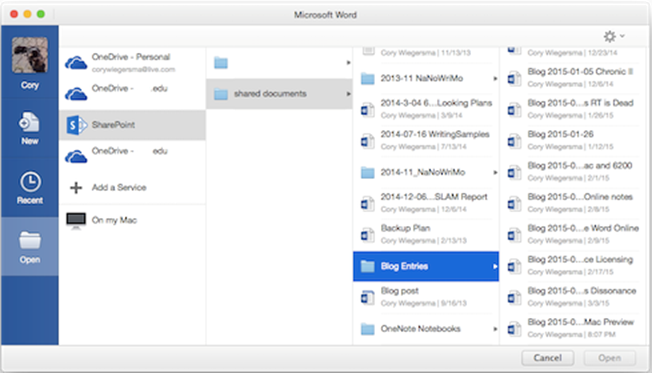Click the red close window button
Viewport: 652px width, 373px height.
coord(14,14)
